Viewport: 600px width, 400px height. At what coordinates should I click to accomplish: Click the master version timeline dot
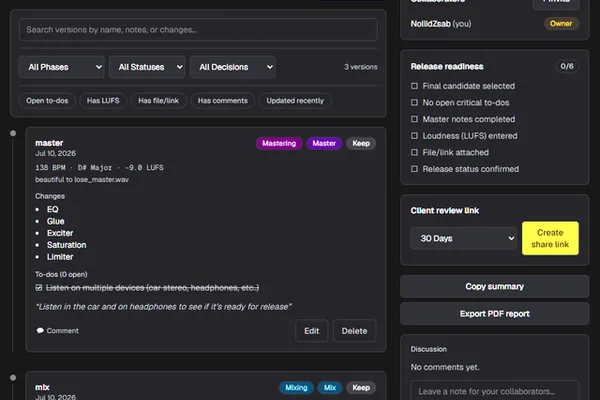[x=13, y=133]
